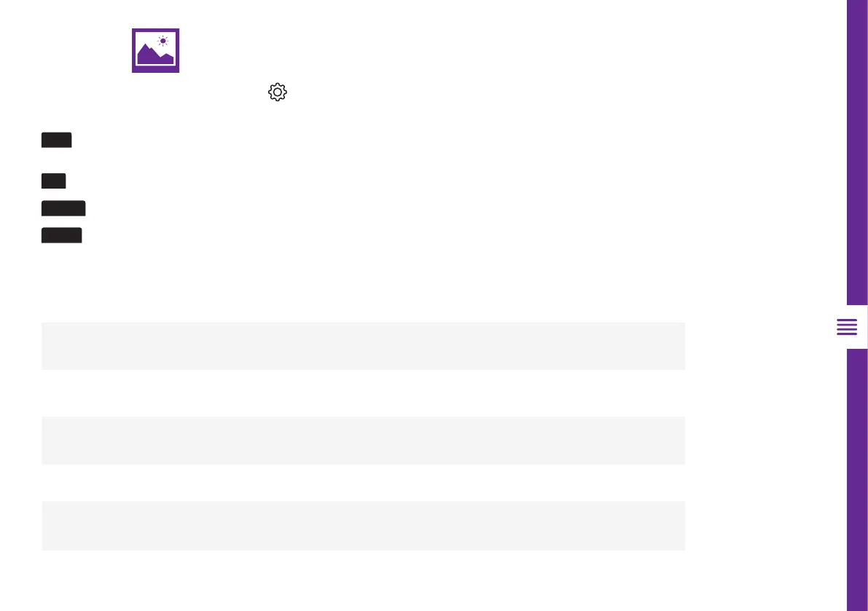868x611 pixels.
Task: Click the center of the cog wheel
Action: pos(278,92)
